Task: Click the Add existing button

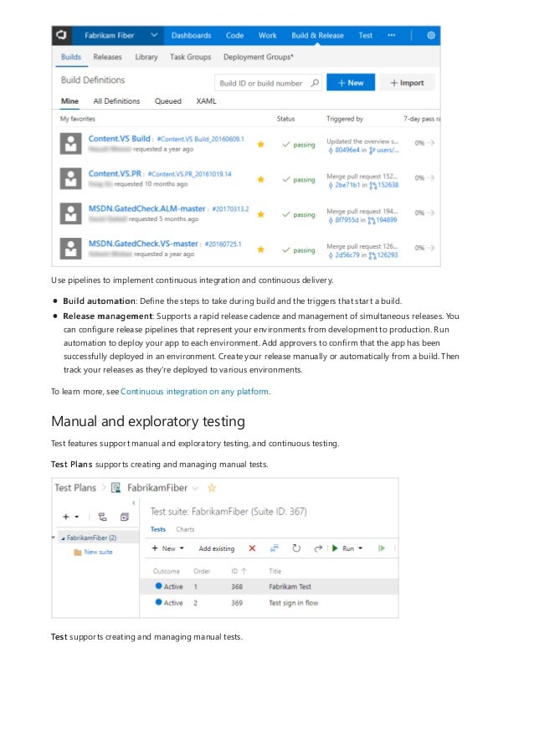Action: [x=217, y=548]
